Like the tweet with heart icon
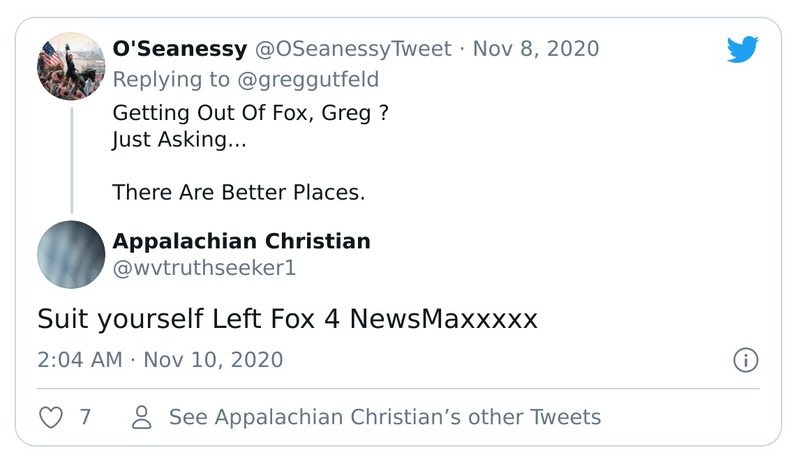The width and height of the screenshot is (799, 464). (50, 417)
